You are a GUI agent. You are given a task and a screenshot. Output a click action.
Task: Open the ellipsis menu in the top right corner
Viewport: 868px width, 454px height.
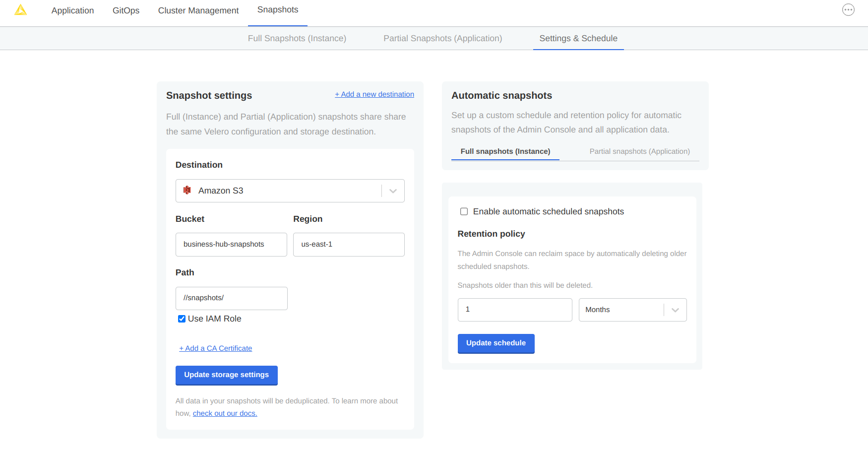848,9
